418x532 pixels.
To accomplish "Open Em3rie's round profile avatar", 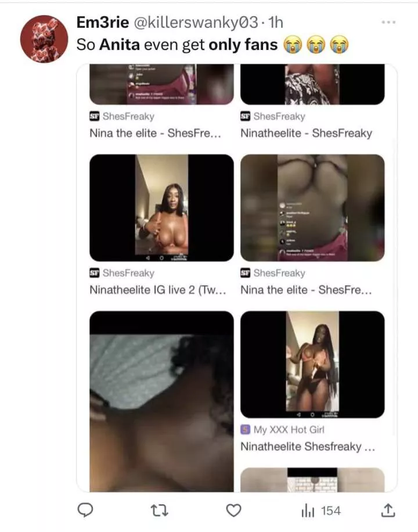I will click(44, 39).
